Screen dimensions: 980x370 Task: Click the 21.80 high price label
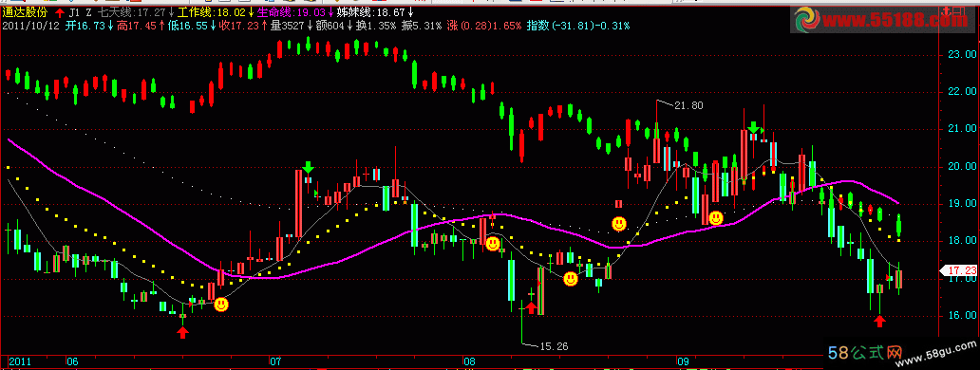click(x=688, y=105)
